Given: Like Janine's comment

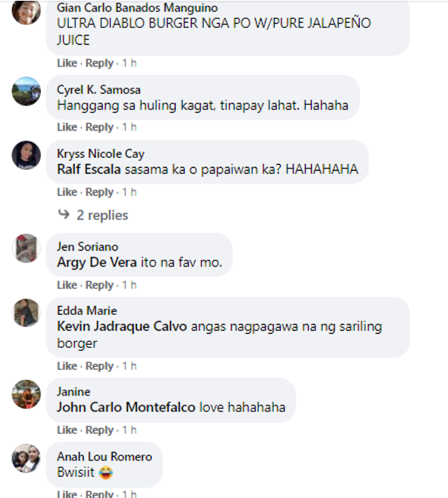Looking at the screenshot, I should point(67,430).
